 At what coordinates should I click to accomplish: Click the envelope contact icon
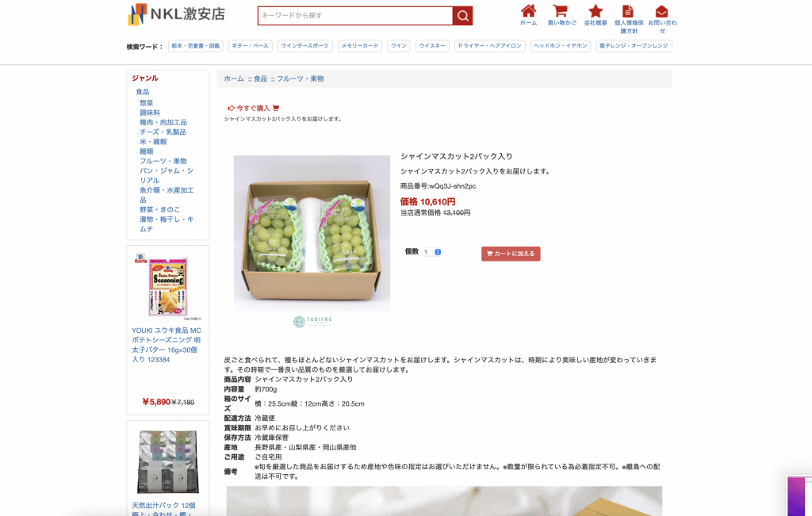coord(662,11)
